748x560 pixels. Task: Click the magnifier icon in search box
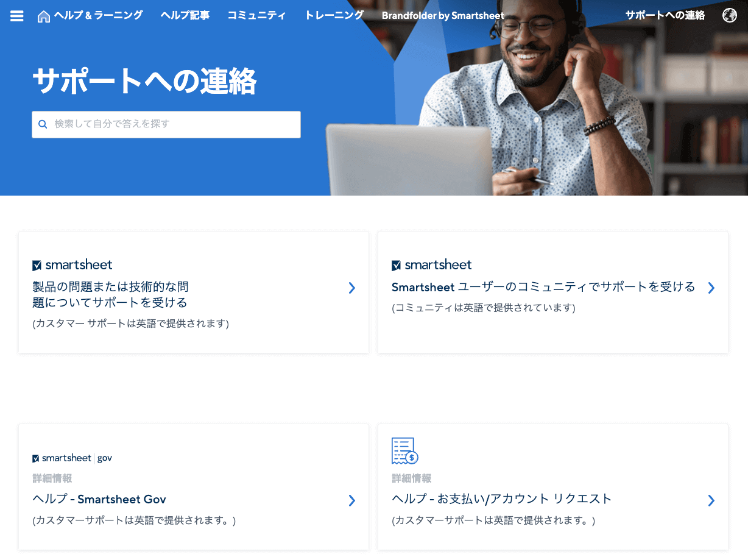43,124
